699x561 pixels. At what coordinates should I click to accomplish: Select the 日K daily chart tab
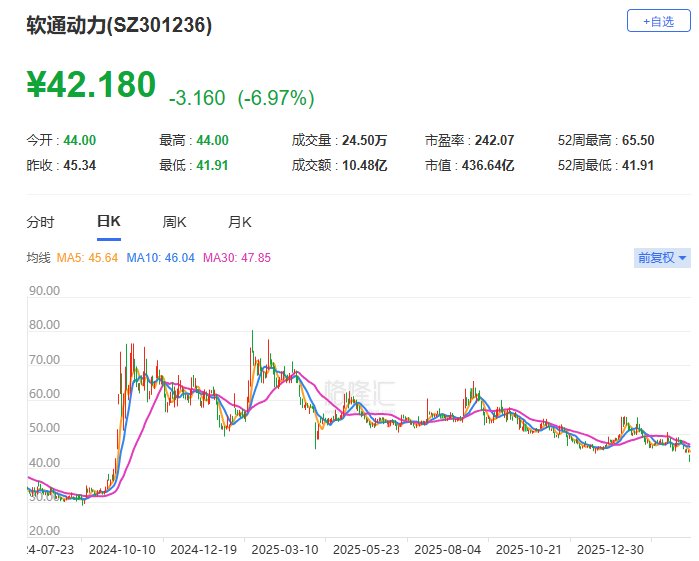pyautogui.click(x=108, y=222)
